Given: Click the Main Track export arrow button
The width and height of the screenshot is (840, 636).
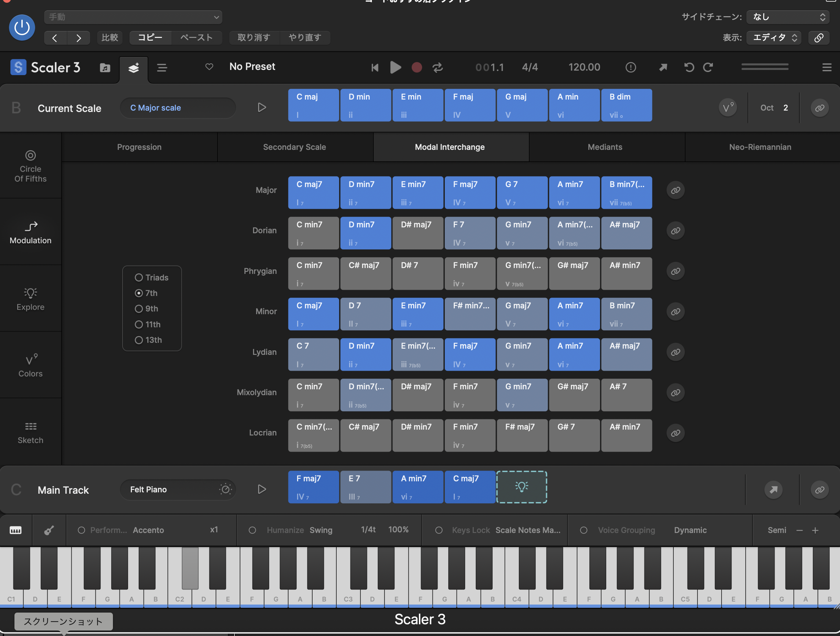Looking at the screenshot, I should tap(774, 489).
